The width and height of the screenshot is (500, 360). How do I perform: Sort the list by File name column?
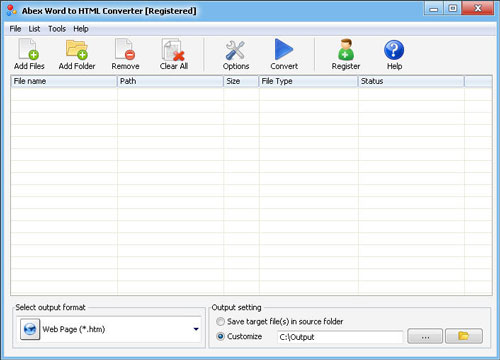pyautogui.click(x=64, y=81)
